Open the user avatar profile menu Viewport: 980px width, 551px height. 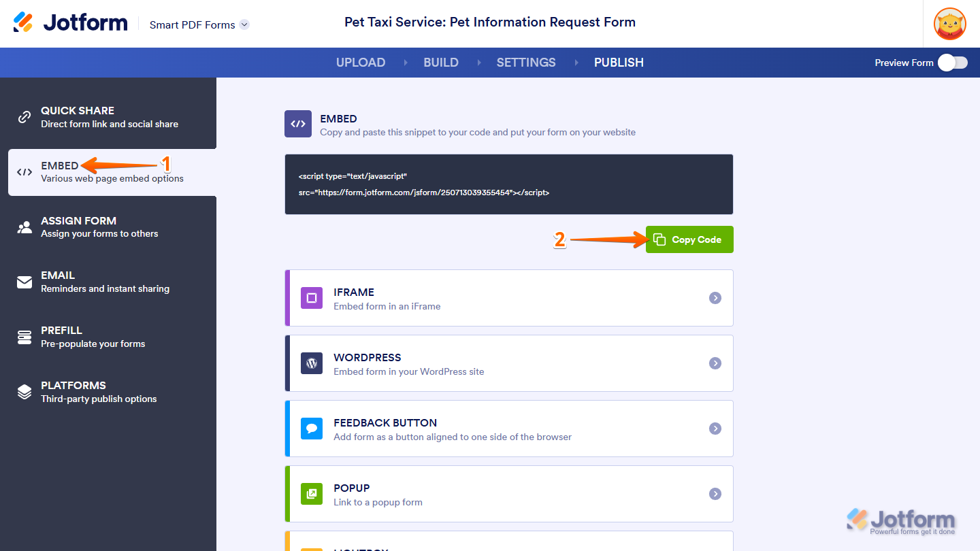949,24
